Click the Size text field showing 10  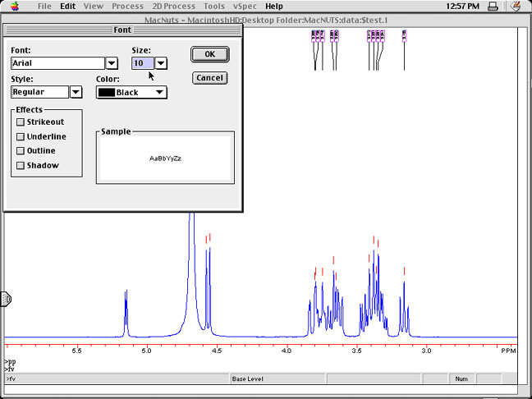coord(143,63)
